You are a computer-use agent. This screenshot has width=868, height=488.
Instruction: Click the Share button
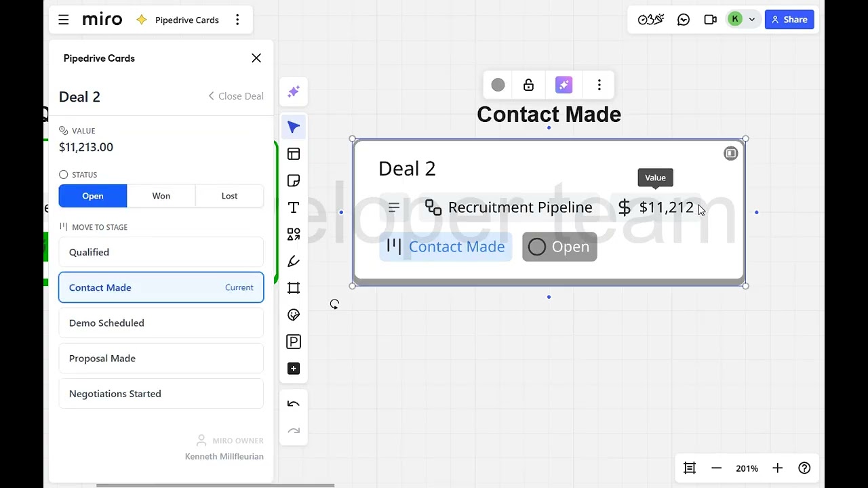tap(789, 20)
